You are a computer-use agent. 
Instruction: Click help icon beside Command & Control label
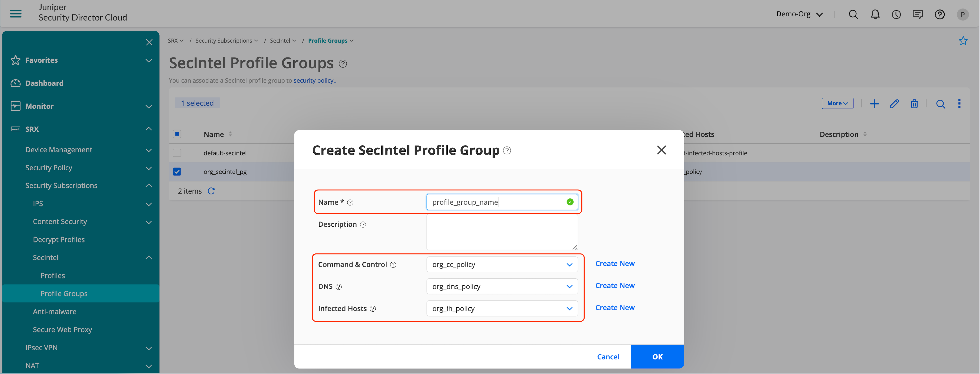point(393,265)
